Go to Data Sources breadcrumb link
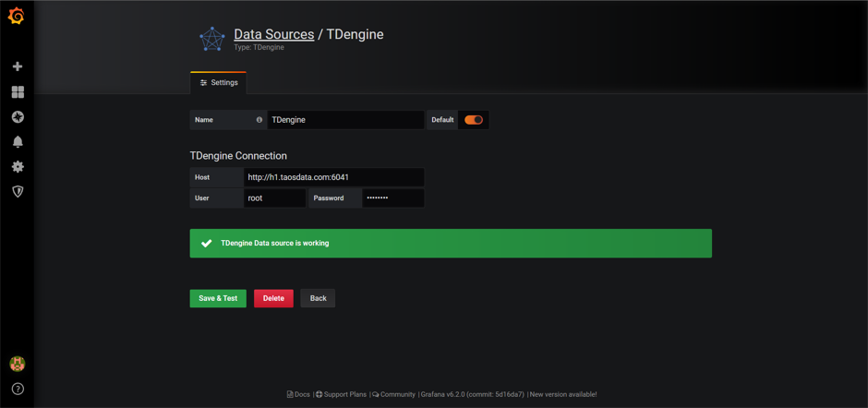 (x=274, y=34)
